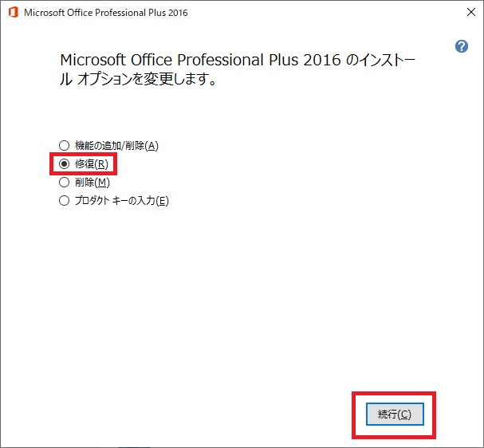Select the 削除 uninstall radio button
Screen dimensions: 484x448
pyautogui.click(x=65, y=183)
